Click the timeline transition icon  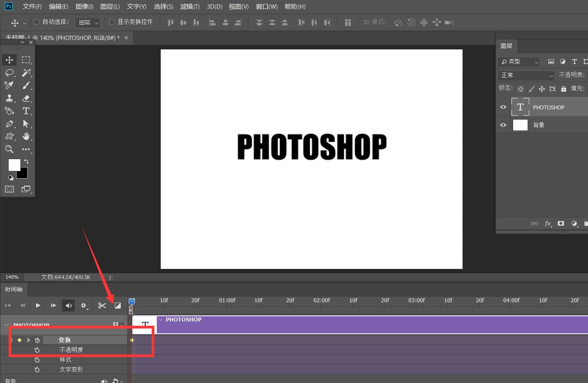tap(118, 305)
